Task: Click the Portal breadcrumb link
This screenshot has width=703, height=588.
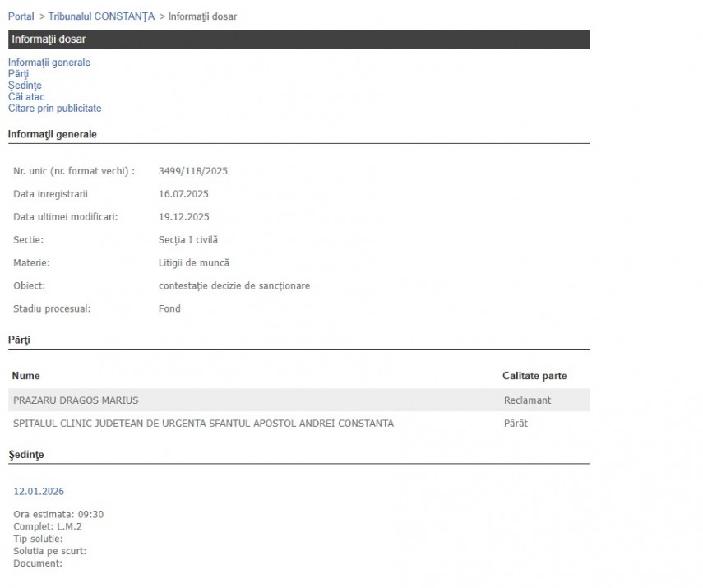Action: 21,16
